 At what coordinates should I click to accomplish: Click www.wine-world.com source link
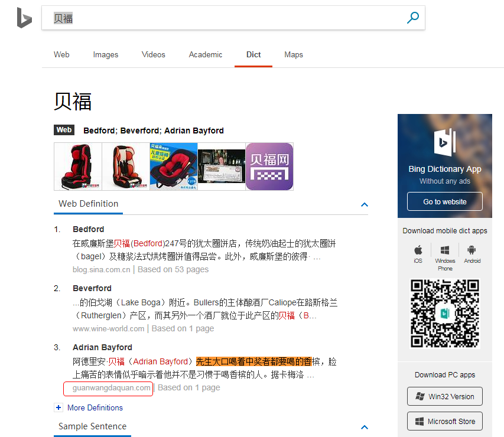(108, 329)
